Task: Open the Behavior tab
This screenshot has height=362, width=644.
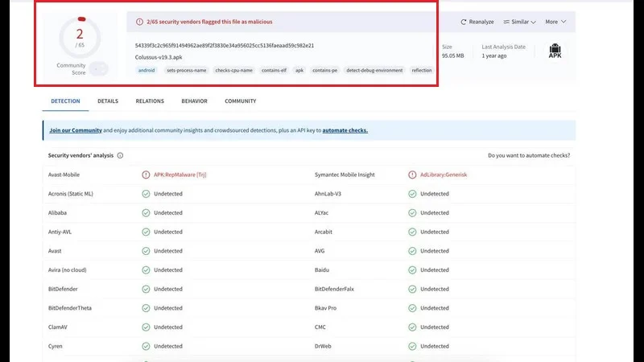Action: click(x=194, y=101)
